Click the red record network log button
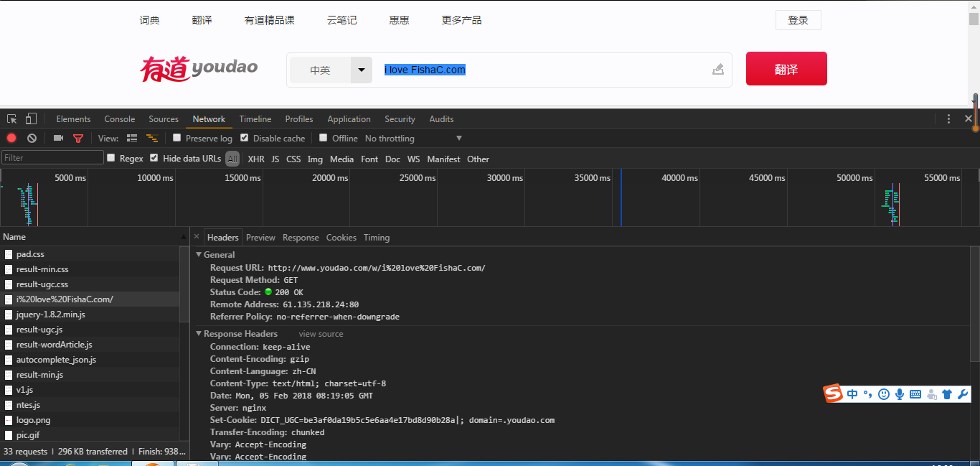This screenshot has height=466, width=980. pos(11,138)
